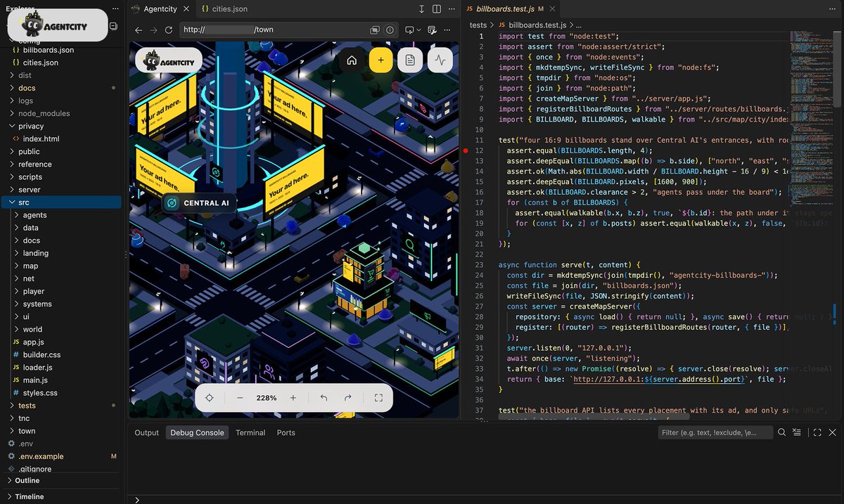Go forward in the embedded browser
The width and height of the screenshot is (844, 504).
(153, 30)
